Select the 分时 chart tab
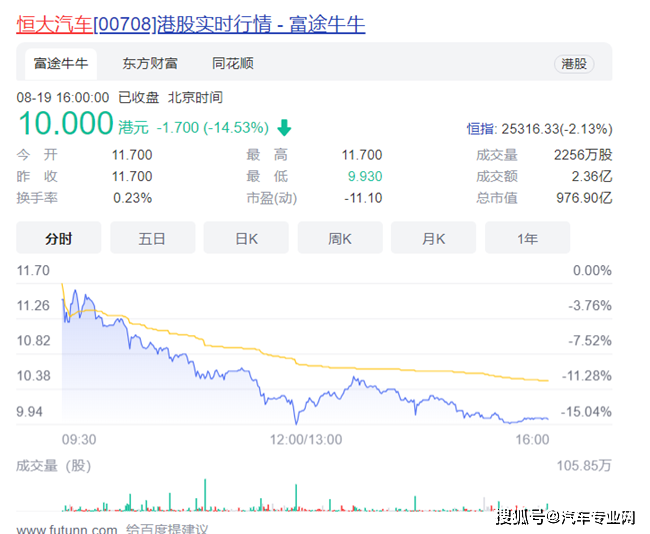This screenshot has height=534, width=650. (x=58, y=238)
